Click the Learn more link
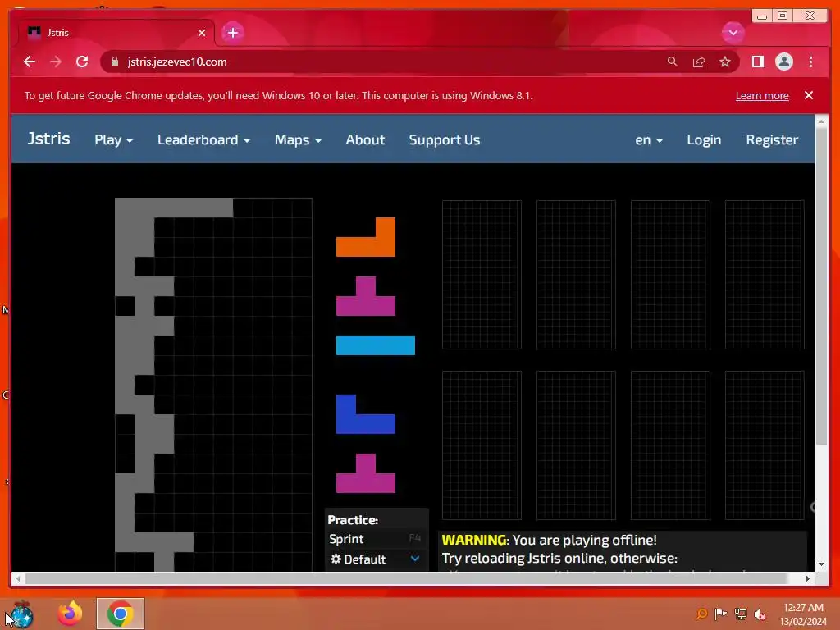The image size is (840, 630). pos(762,96)
